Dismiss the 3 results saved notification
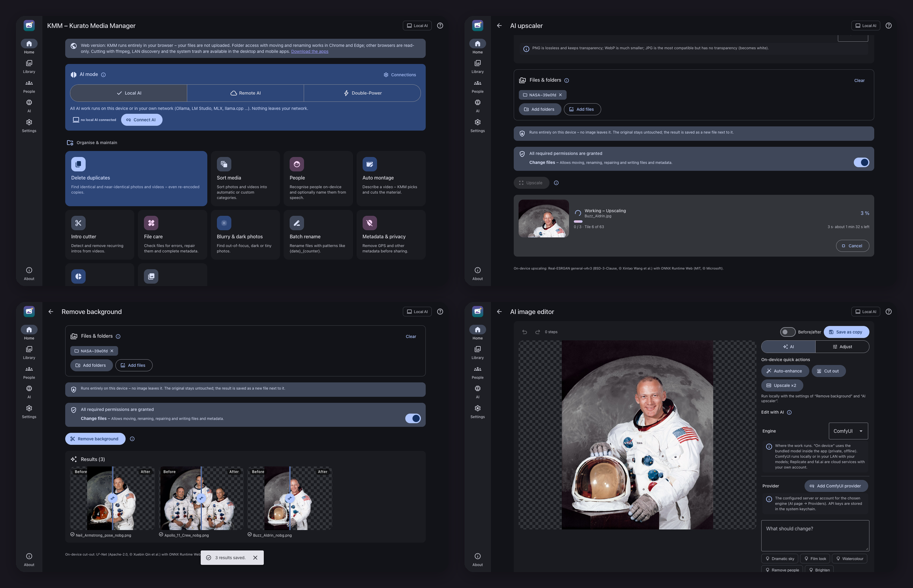 click(255, 558)
